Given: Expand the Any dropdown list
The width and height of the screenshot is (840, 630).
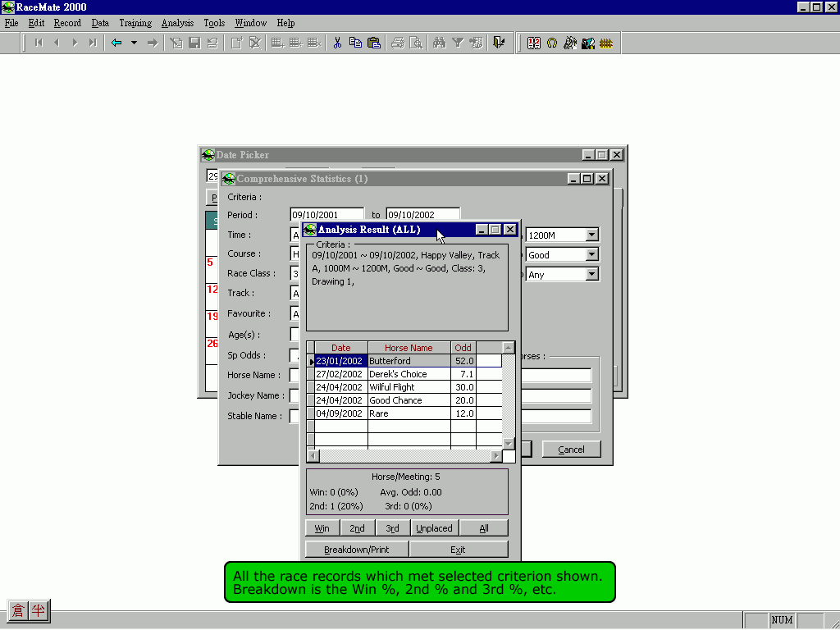Looking at the screenshot, I should [592, 275].
